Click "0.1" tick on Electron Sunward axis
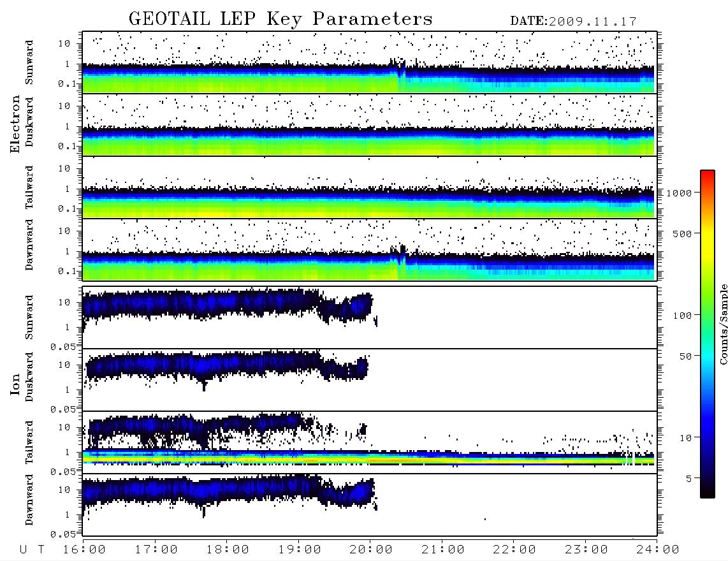Image resolution: width=728 pixels, height=561 pixels. pos(67,84)
